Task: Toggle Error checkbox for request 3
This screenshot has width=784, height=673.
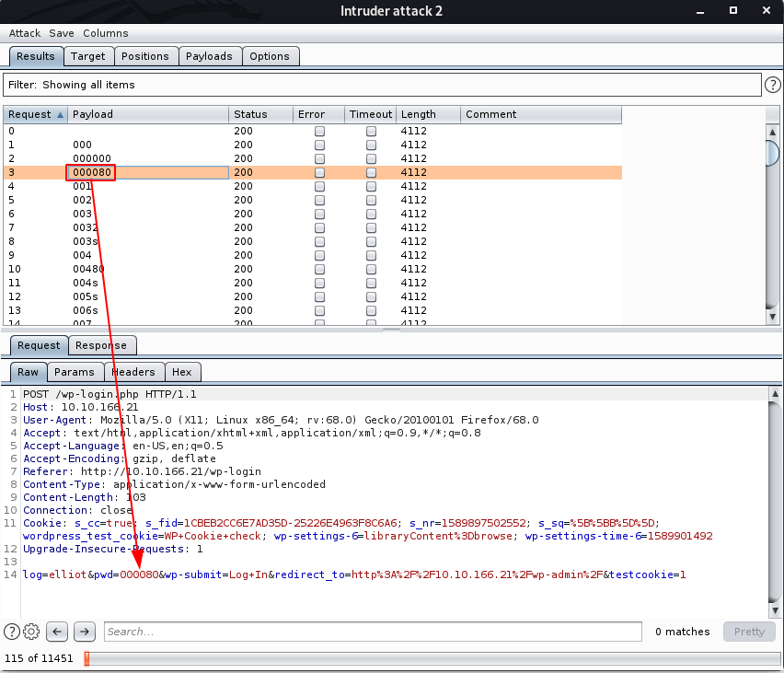Action: (319, 173)
